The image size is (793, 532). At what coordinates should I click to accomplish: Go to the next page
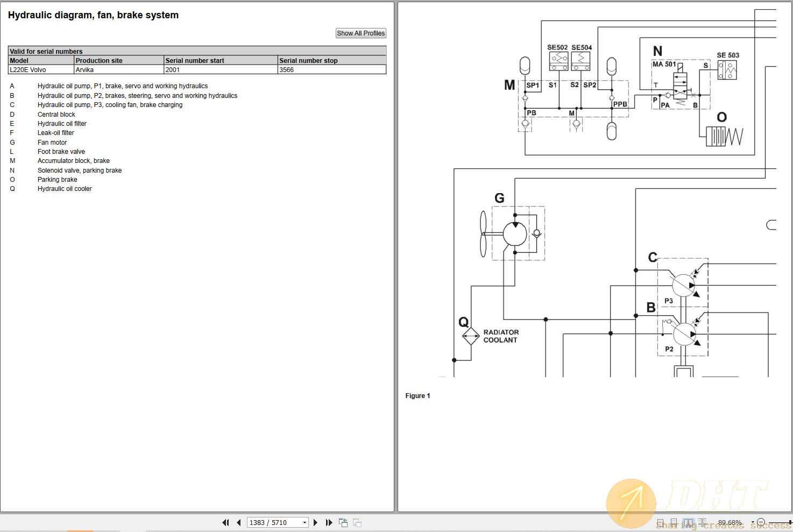[316, 522]
